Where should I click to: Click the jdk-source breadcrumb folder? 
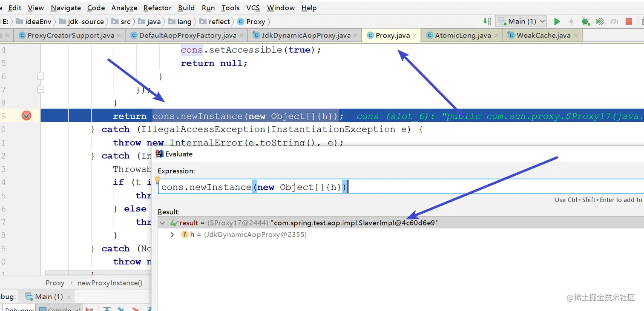[x=81, y=21]
